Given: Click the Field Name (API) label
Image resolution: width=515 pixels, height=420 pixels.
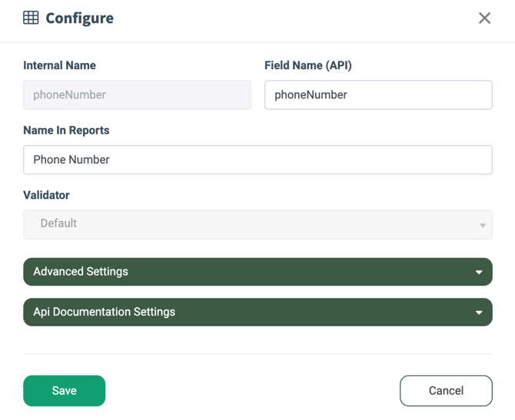Looking at the screenshot, I should pos(307,66).
